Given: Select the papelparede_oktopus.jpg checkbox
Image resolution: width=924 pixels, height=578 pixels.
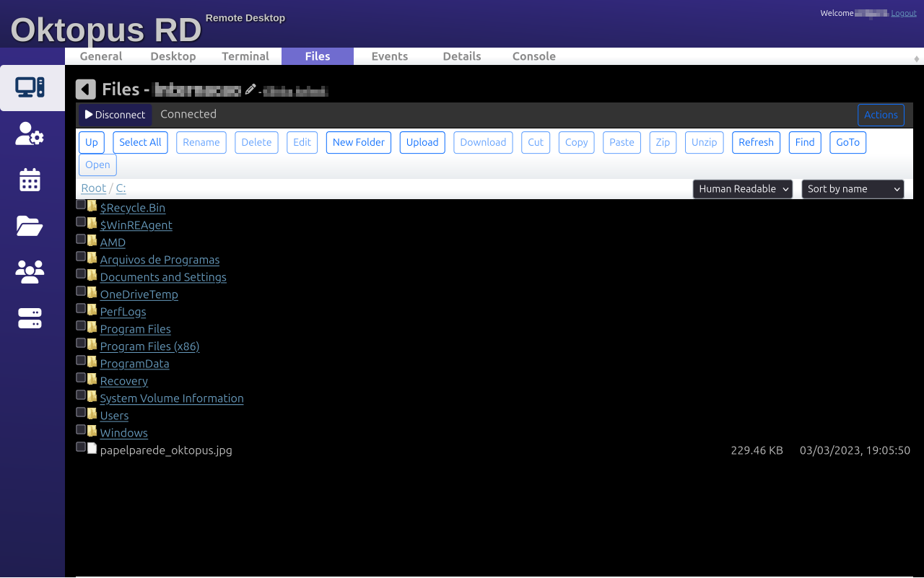Looking at the screenshot, I should pos(81,447).
